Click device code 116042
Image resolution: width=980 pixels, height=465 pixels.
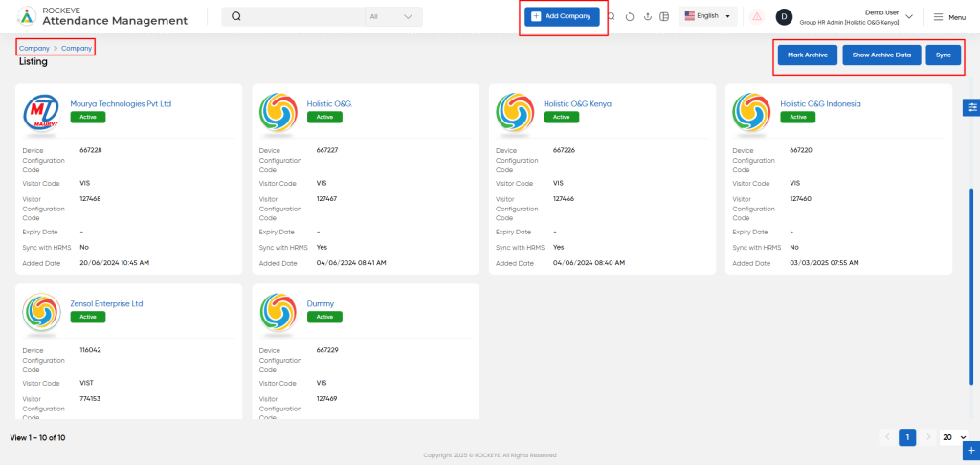[x=91, y=350]
